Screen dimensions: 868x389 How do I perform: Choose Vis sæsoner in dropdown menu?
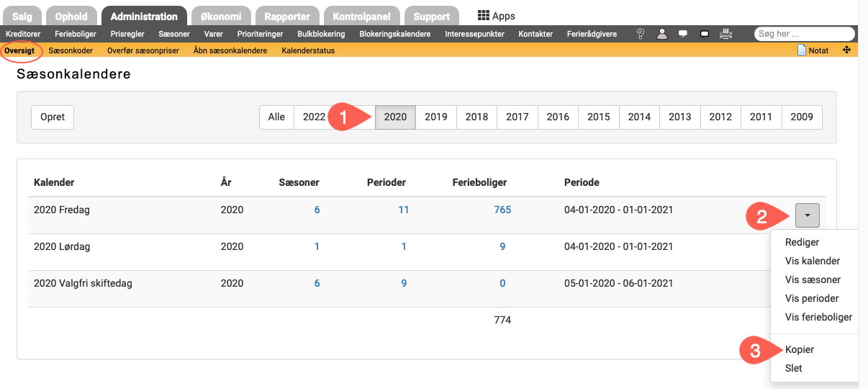tap(813, 280)
